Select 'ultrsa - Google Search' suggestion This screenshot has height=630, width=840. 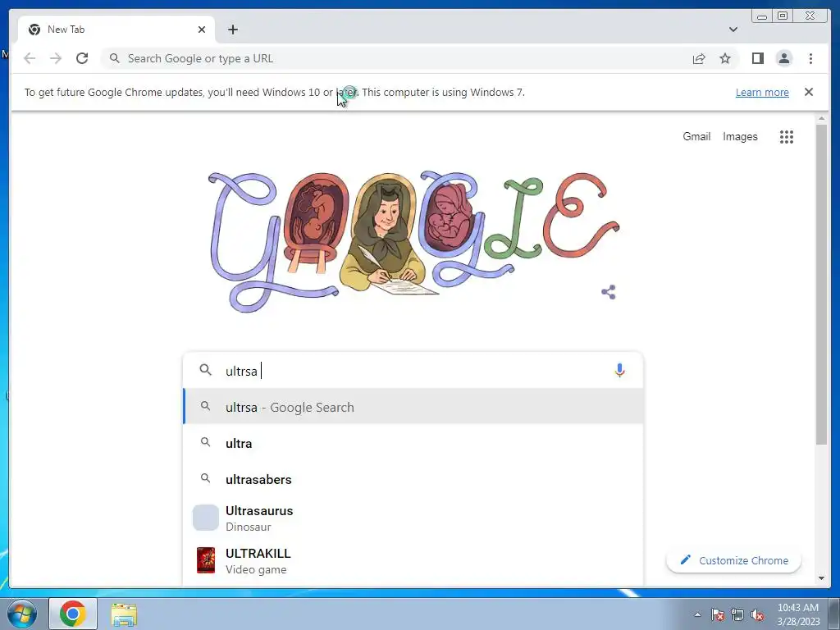point(413,407)
